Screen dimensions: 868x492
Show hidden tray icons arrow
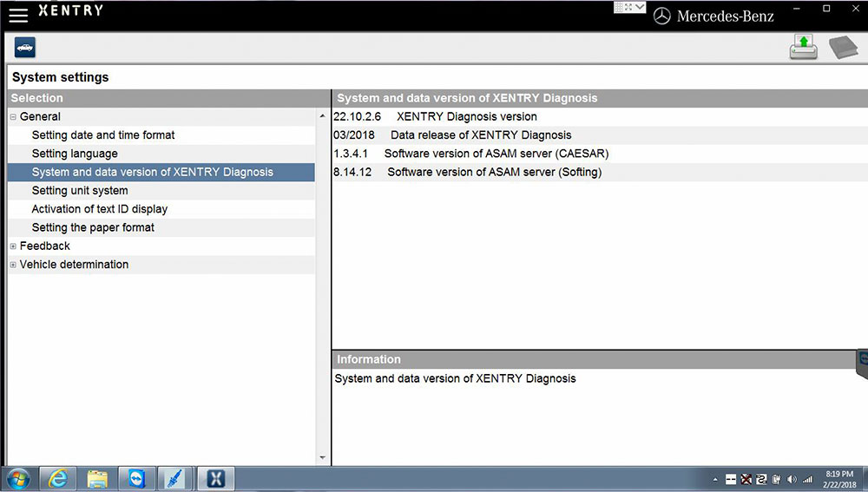pyautogui.click(x=715, y=480)
